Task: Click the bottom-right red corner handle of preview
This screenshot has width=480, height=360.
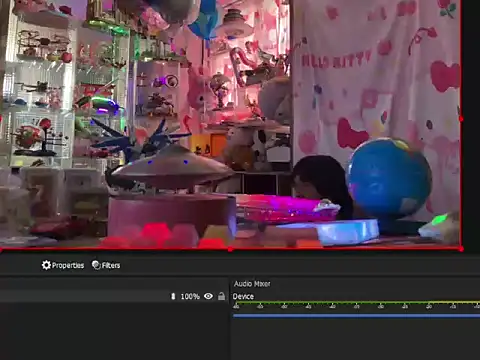Action: tap(461, 249)
